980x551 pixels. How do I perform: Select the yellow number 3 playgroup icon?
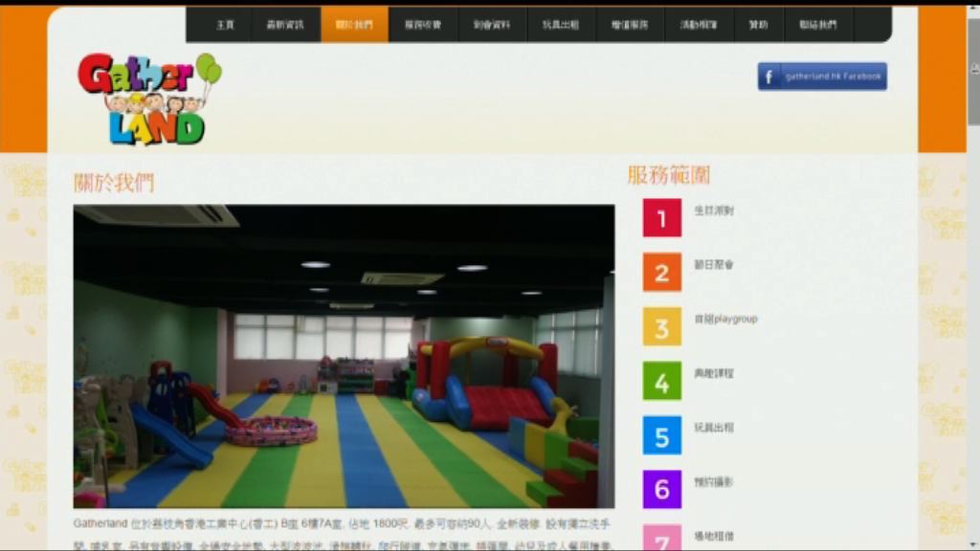click(661, 327)
